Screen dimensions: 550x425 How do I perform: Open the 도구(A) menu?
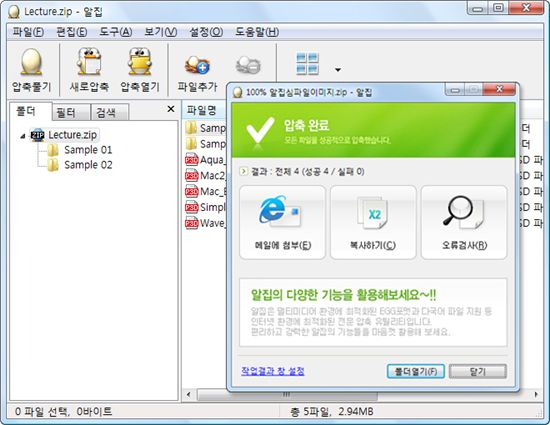(x=116, y=32)
